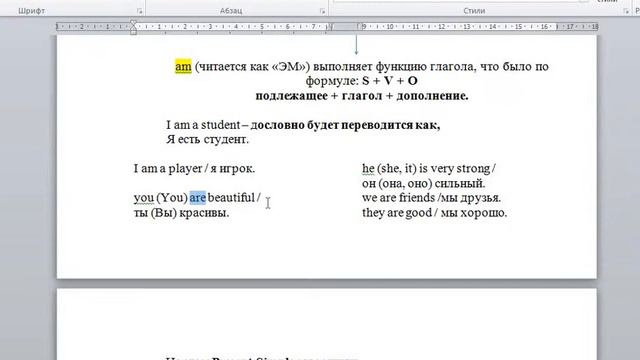Click the sentence "I am a student"
This screenshot has width=640, height=360.
(203, 125)
